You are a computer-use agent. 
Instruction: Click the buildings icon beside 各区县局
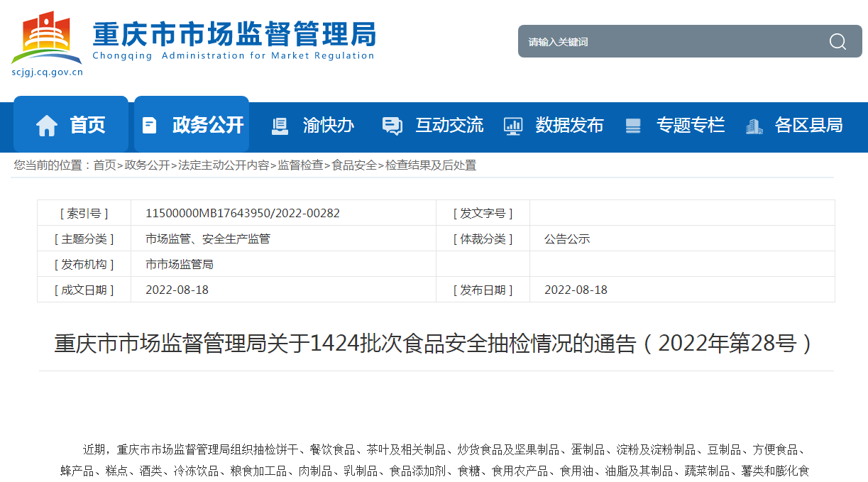pyautogui.click(x=754, y=126)
